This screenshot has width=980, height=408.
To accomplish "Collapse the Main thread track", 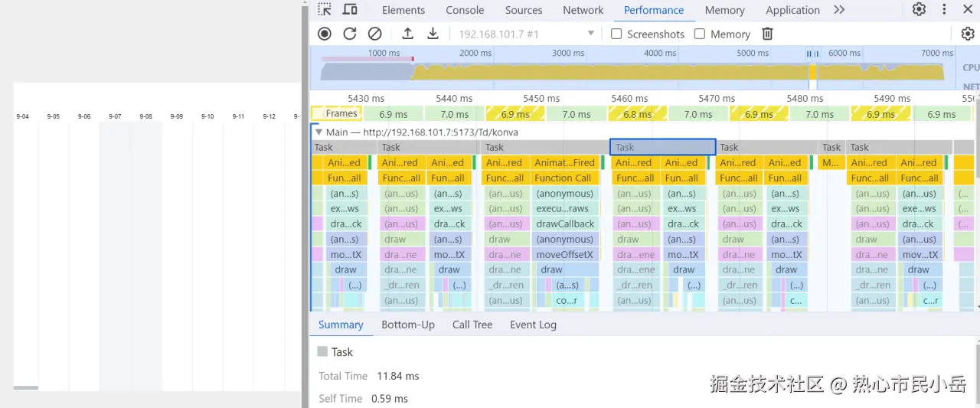I will (318, 132).
